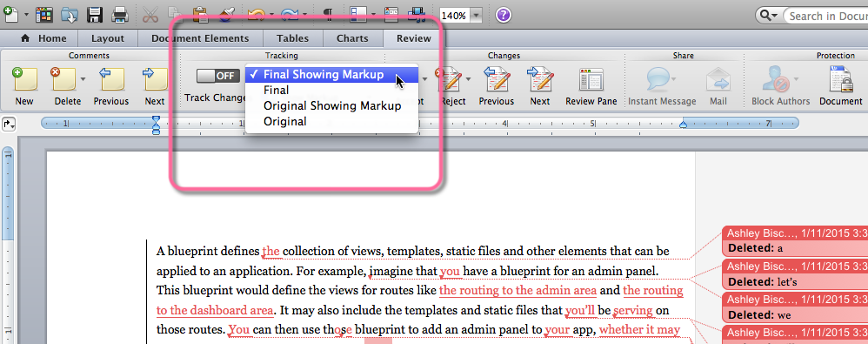Open the Tables tab
Screen dimensions: 868x344
tap(292, 38)
